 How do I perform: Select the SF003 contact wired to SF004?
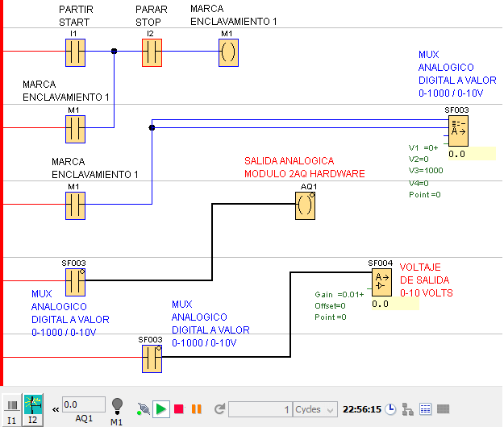[x=152, y=359]
